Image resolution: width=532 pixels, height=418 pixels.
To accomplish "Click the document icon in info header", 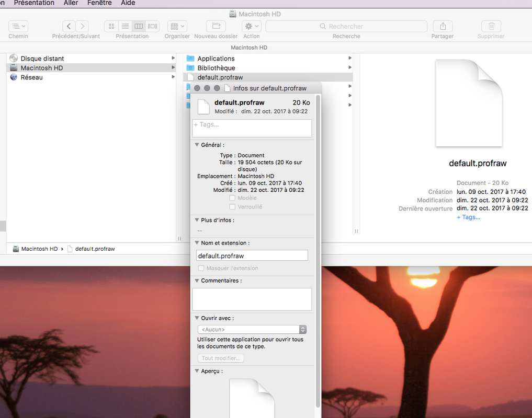I will coord(203,107).
